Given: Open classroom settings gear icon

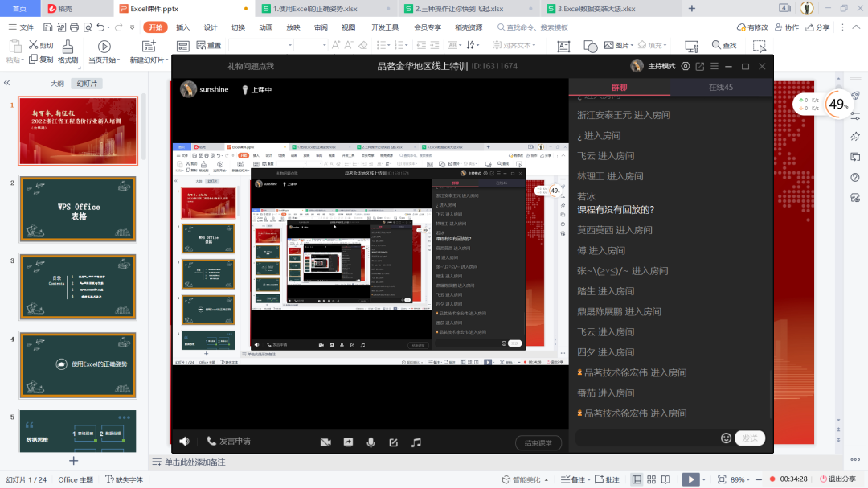Looking at the screenshot, I should pos(686,66).
